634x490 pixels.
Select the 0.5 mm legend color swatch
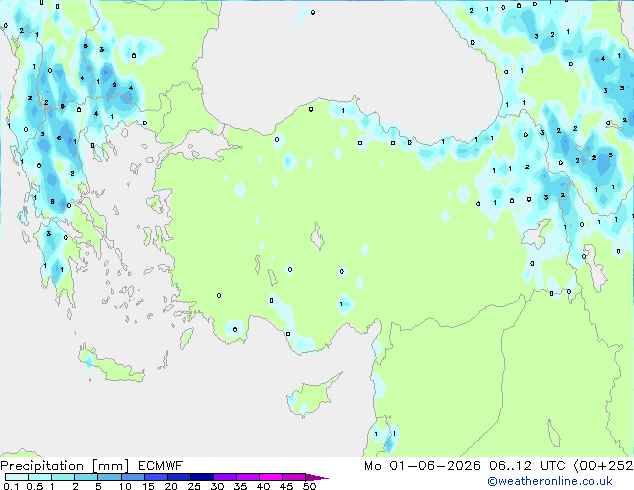pyautogui.click(x=40, y=477)
